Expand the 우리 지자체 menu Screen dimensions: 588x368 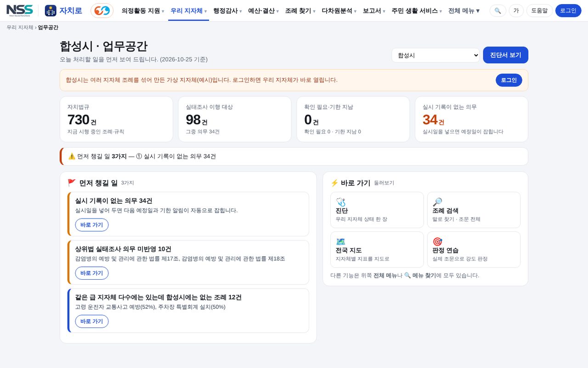[188, 11]
